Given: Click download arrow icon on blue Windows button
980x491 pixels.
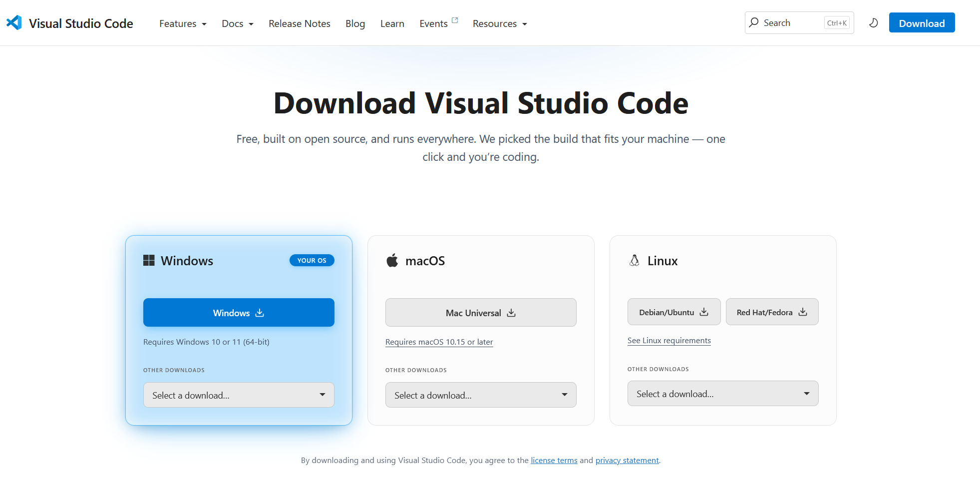Looking at the screenshot, I should point(260,313).
